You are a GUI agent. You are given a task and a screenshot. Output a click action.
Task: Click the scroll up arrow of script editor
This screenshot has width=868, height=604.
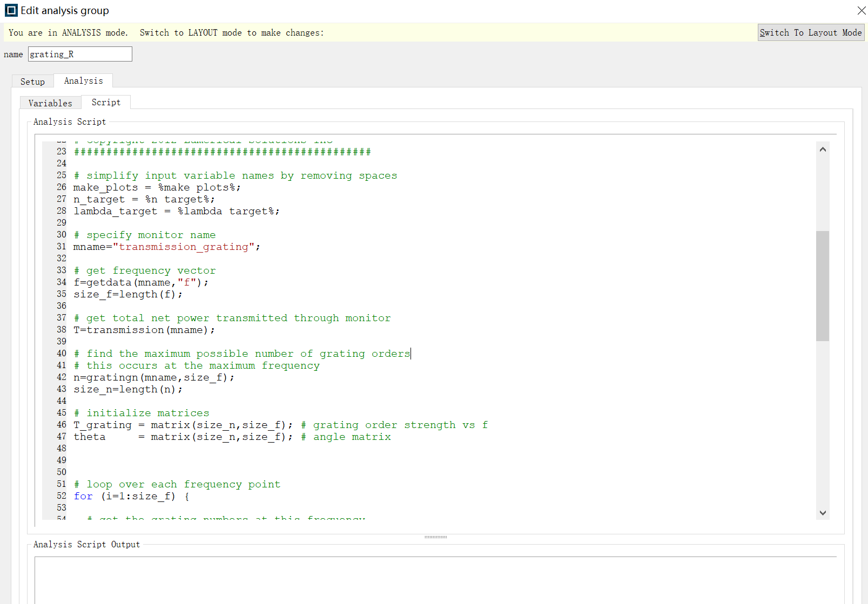pos(823,150)
